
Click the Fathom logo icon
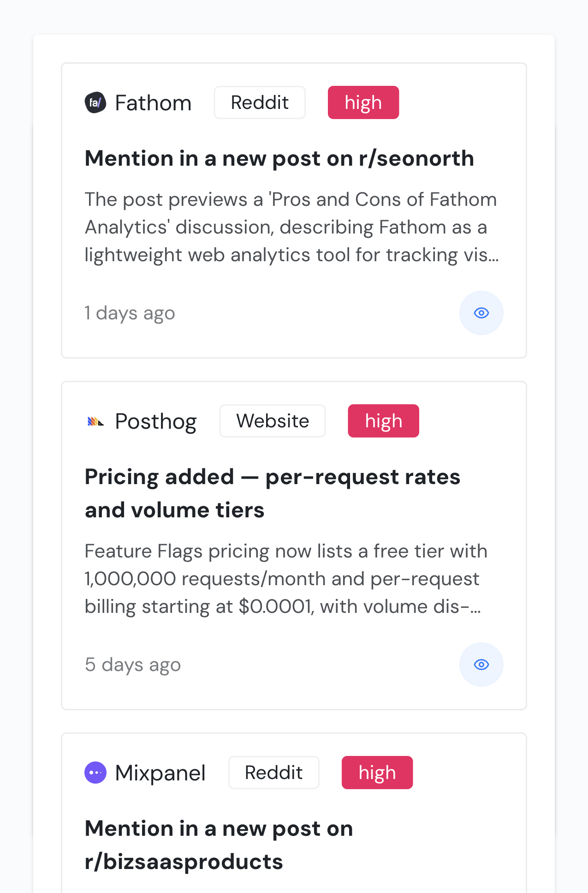(95, 102)
